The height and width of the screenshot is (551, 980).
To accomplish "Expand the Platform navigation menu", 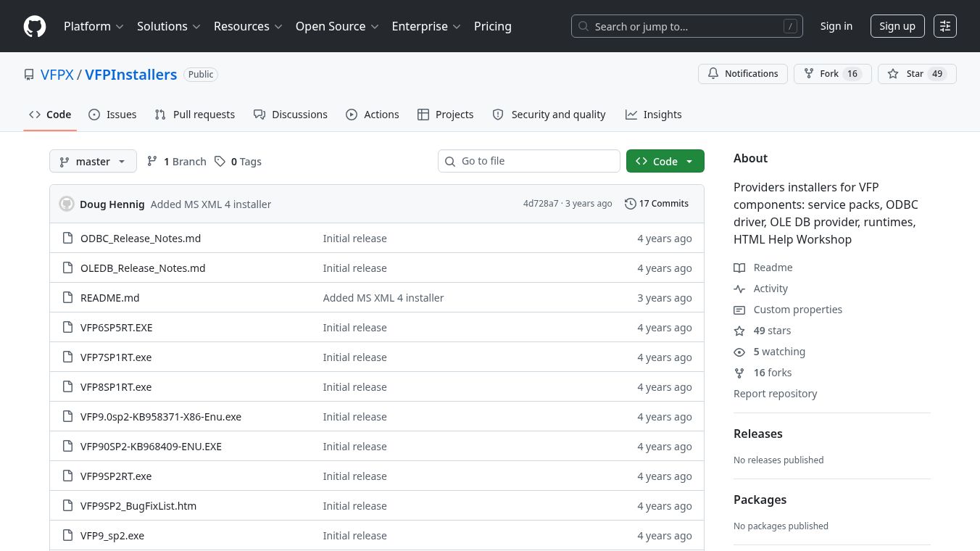I will [x=94, y=26].
